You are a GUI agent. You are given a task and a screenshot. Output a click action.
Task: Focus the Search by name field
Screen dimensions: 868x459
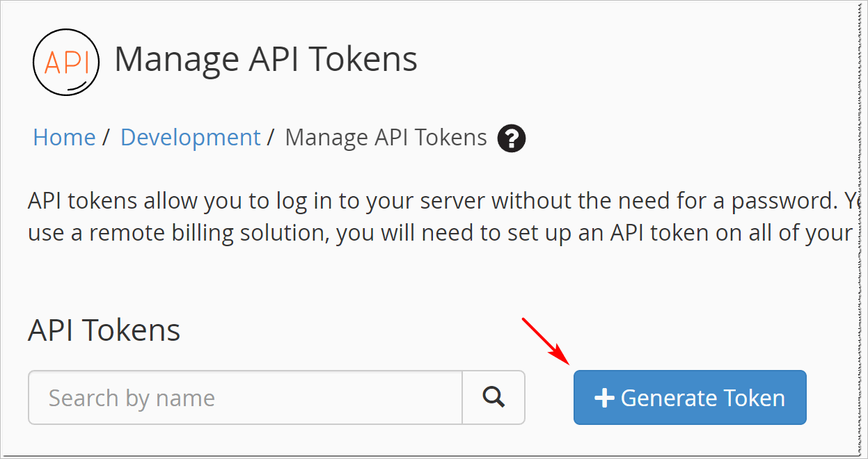click(x=245, y=397)
